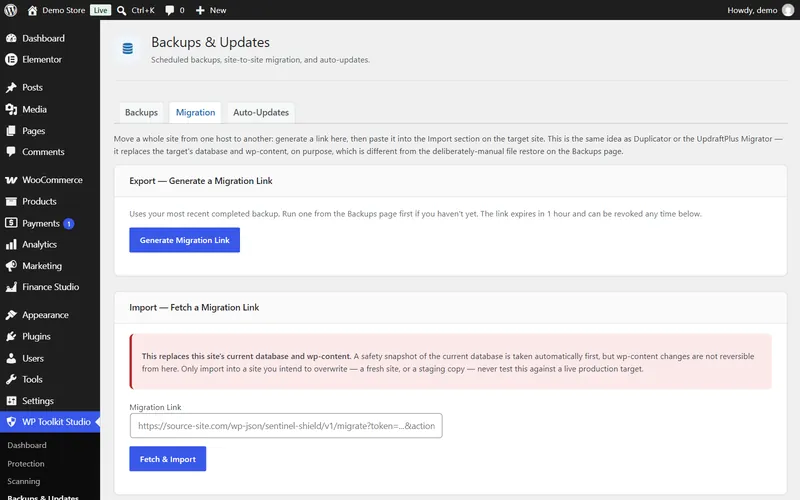Click the Backups & Updates heading
The image size is (800, 500).
click(210, 42)
